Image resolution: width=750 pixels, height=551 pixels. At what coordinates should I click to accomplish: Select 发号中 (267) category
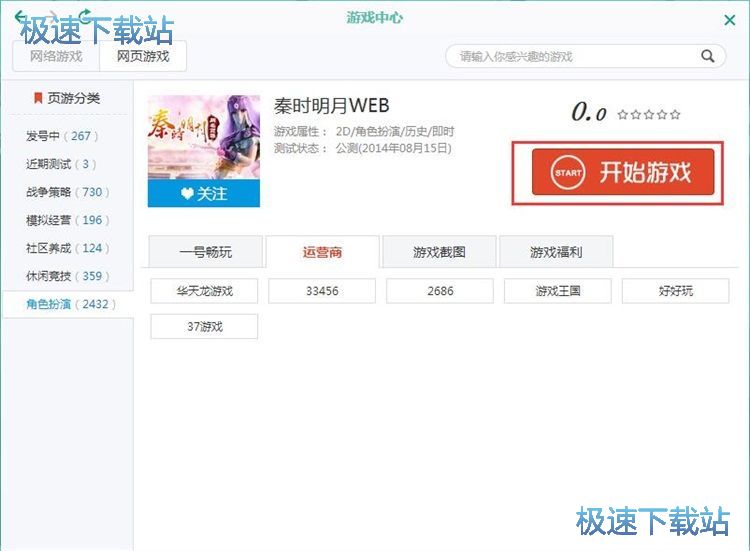[x=62, y=136]
